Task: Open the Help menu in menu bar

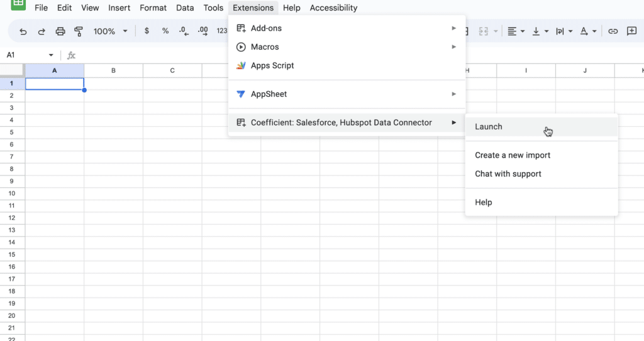Action: click(292, 8)
